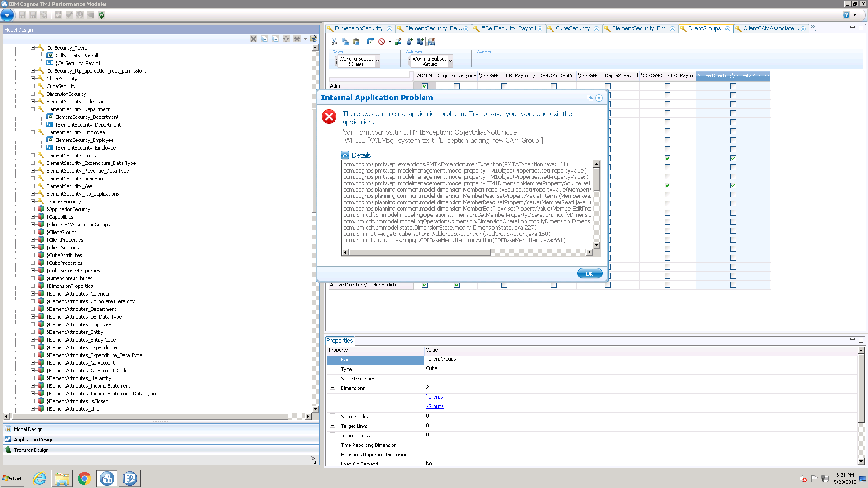This screenshot has width=868, height=488.
Task: Show hidden tabs overflow list
Action: (814, 28)
